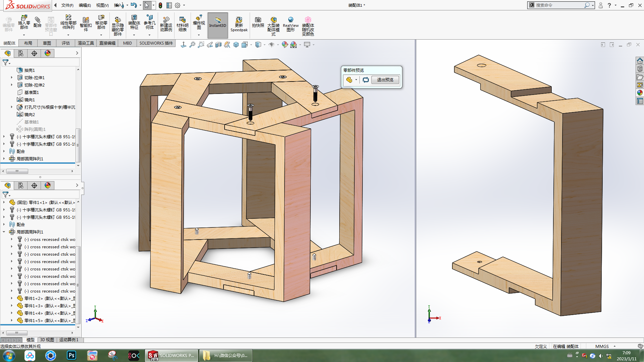The height and width of the screenshot is (362, 644).
Task: Open 装配体特征 assembly features tool
Action: click(134, 22)
